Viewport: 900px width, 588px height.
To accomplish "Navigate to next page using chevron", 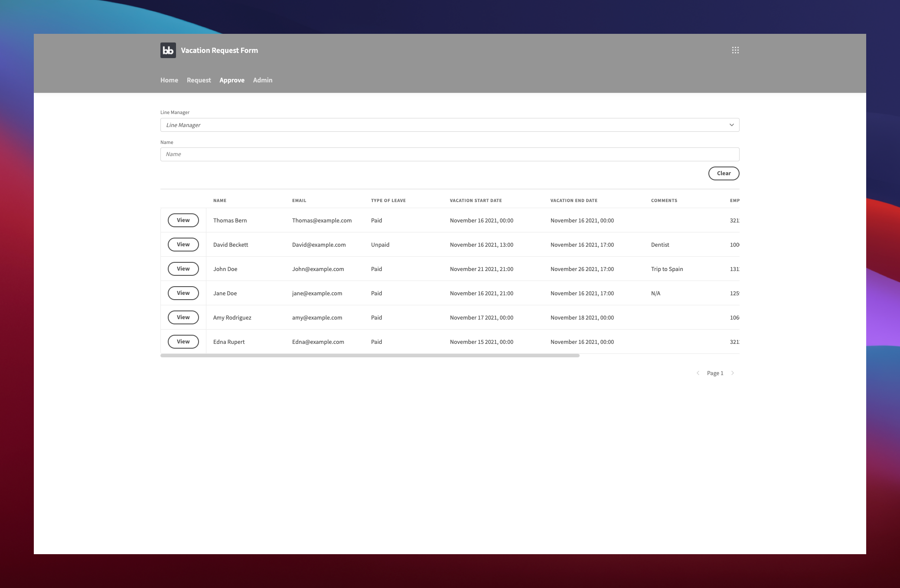I will click(x=733, y=373).
